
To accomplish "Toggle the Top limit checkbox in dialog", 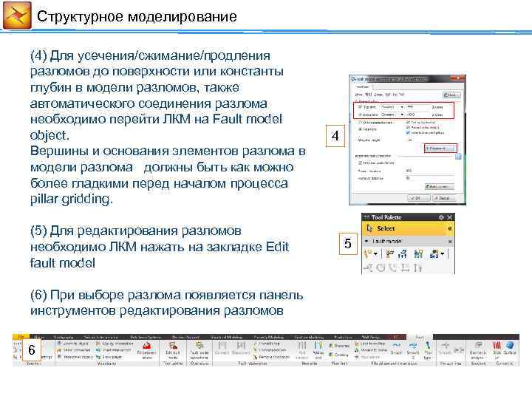I will coord(360,106).
